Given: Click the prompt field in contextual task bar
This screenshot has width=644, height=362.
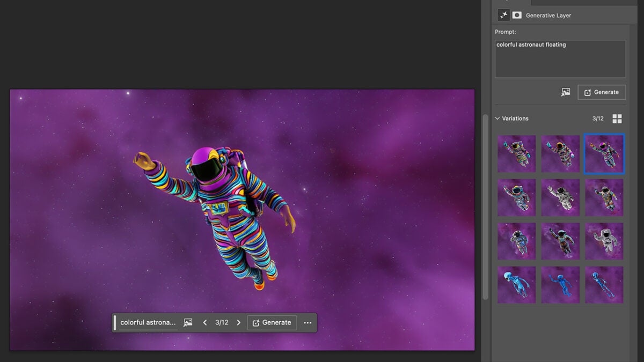Looking at the screenshot, I should click(x=148, y=322).
